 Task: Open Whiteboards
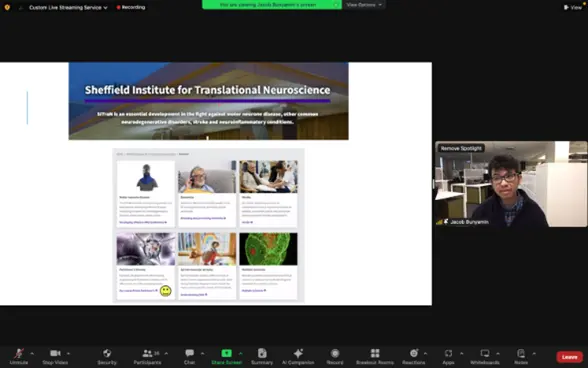pos(484,356)
